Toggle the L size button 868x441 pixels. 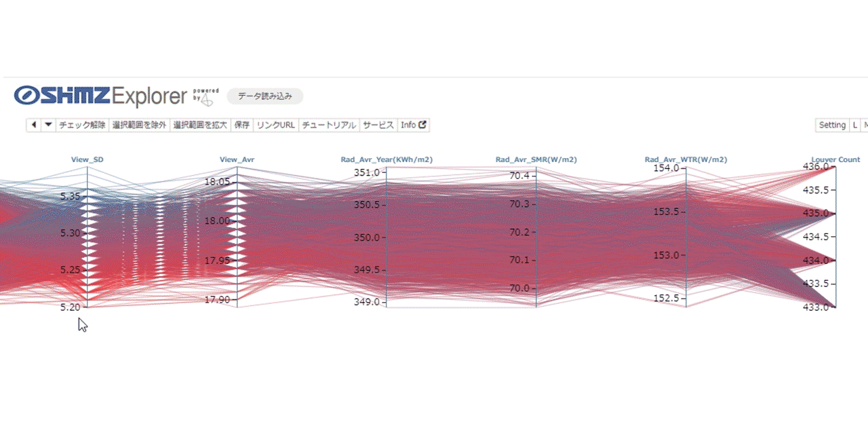(855, 125)
